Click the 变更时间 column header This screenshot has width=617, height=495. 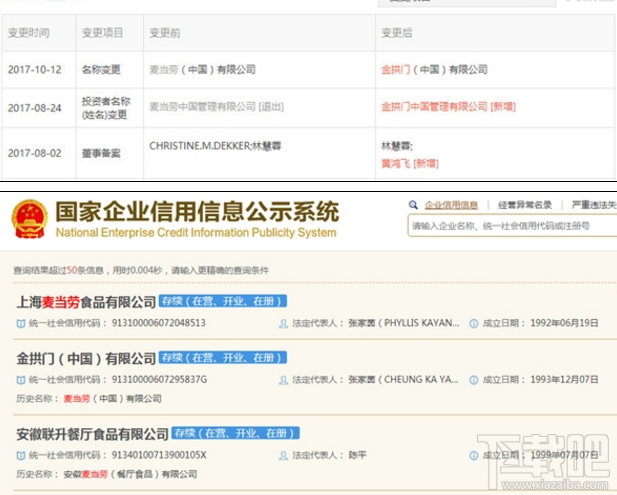(x=29, y=33)
